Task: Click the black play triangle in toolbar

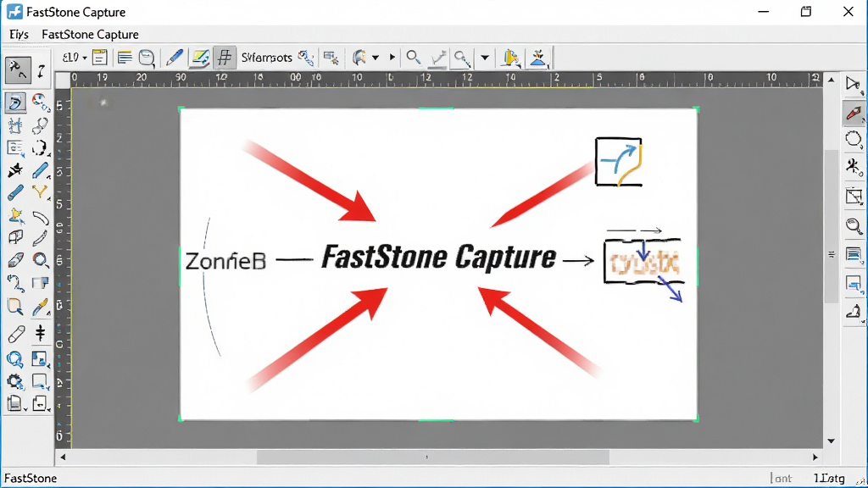Action: (392, 57)
